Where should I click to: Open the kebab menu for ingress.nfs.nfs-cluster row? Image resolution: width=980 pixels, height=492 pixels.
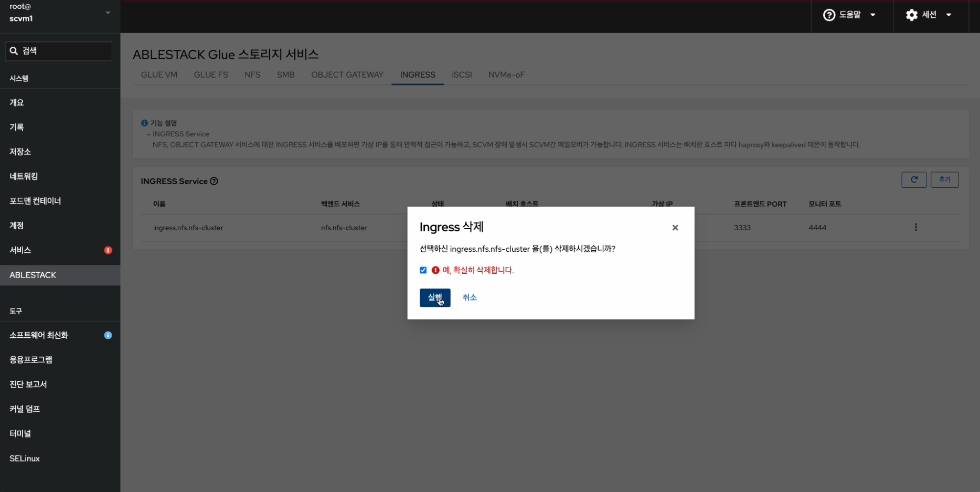coord(915,228)
